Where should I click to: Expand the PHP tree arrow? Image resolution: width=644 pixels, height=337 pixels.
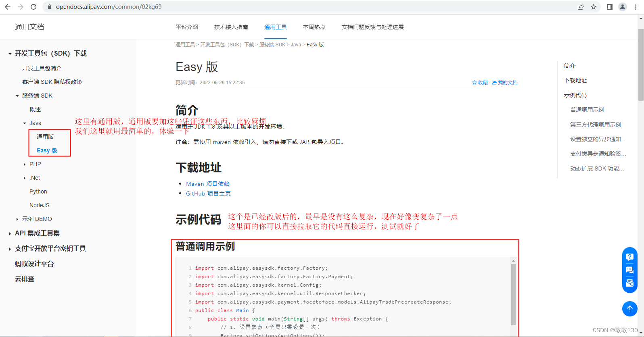point(25,164)
